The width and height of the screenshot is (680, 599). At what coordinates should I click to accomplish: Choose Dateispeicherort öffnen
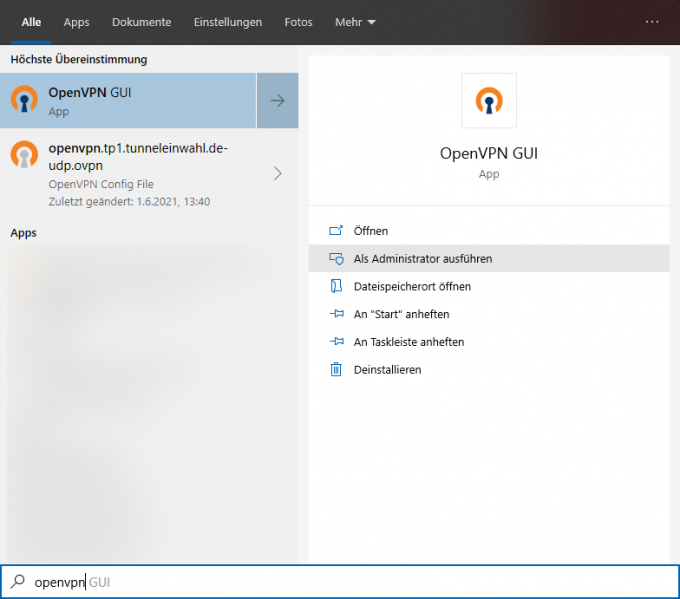[489, 286]
